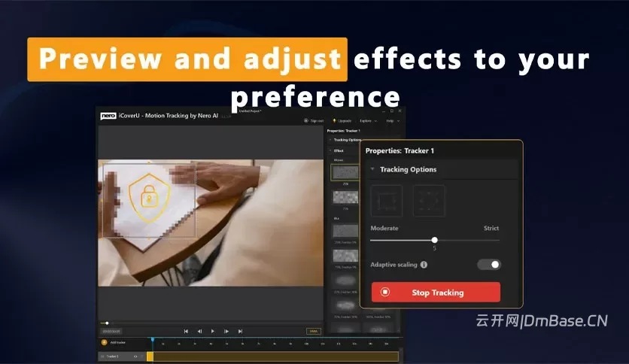629x364 pixels.
Task: Click the Sign out link
Action: (317, 120)
